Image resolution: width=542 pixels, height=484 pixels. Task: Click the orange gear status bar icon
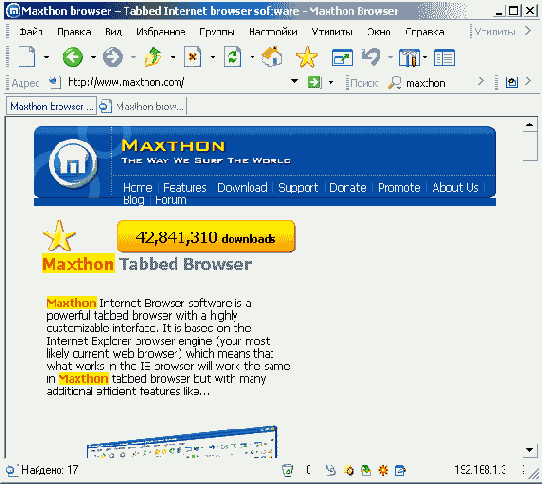pyautogui.click(x=383, y=470)
